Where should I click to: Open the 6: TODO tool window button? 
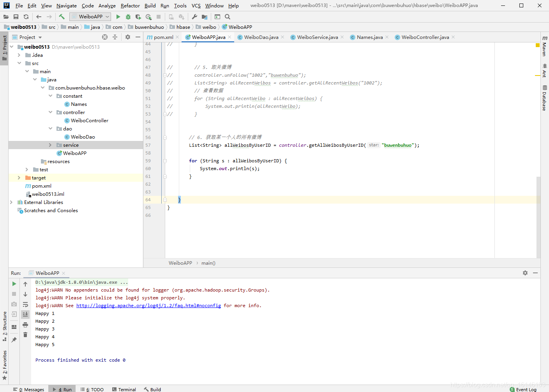point(92,389)
